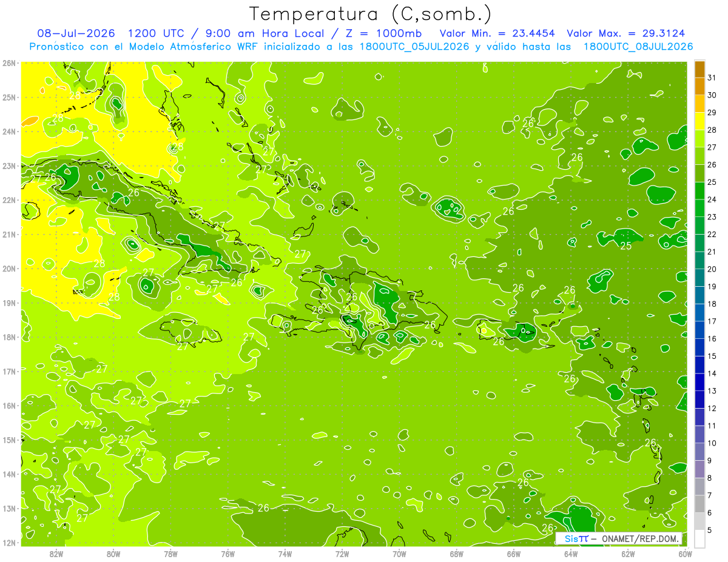The width and height of the screenshot is (728, 562).
Task: Click the '13N' latitude axis label
Action: click(x=9, y=508)
